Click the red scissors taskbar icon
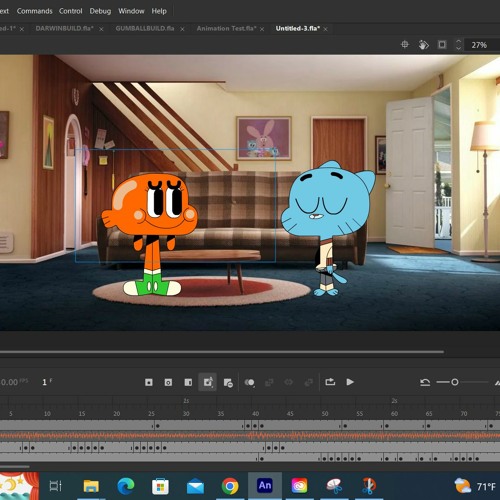 369,486
